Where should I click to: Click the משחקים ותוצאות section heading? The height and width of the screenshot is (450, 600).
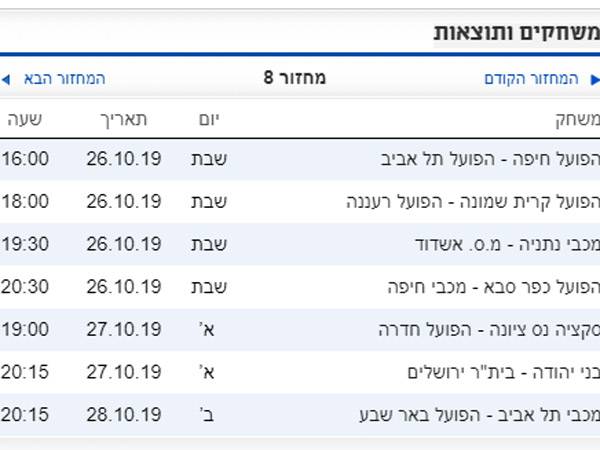coord(515,32)
